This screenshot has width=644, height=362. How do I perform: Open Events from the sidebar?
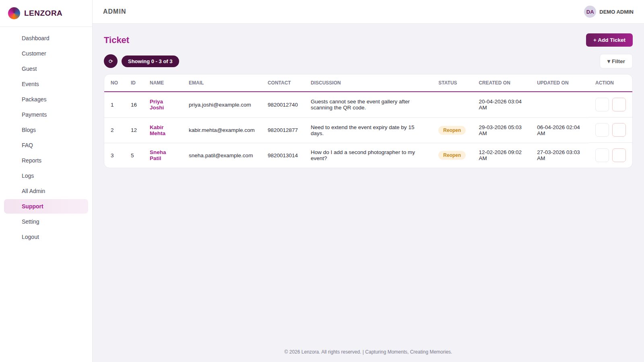point(46,84)
